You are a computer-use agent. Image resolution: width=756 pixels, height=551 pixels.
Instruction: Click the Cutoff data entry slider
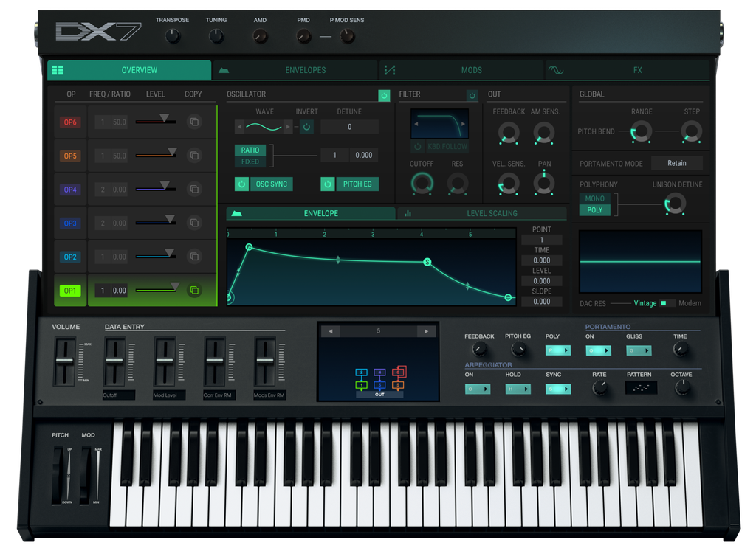tap(114, 361)
